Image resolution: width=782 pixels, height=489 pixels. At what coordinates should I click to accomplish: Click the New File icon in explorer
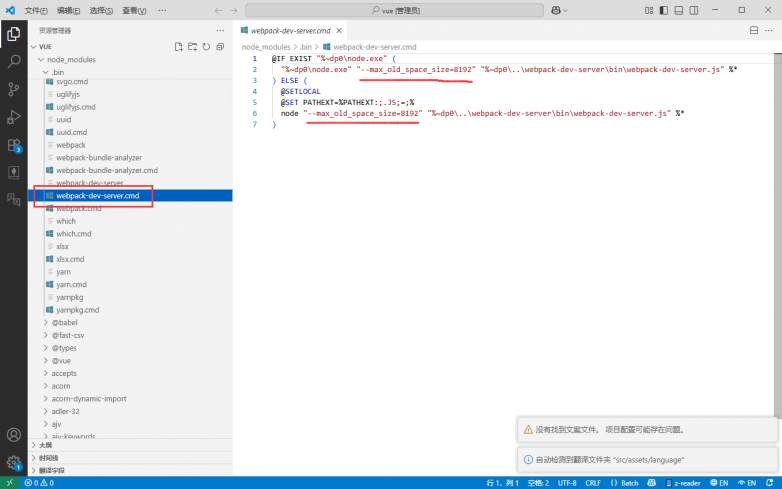pyautogui.click(x=179, y=46)
